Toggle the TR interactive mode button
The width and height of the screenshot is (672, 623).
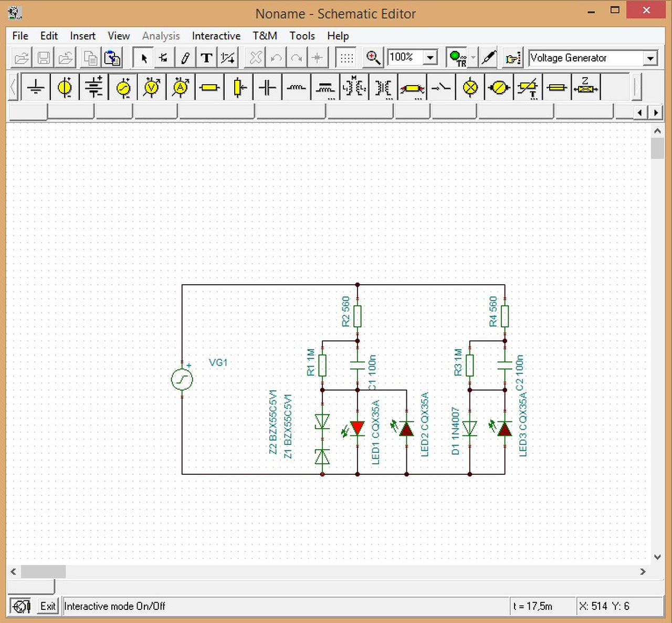pyautogui.click(x=457, y=58)
